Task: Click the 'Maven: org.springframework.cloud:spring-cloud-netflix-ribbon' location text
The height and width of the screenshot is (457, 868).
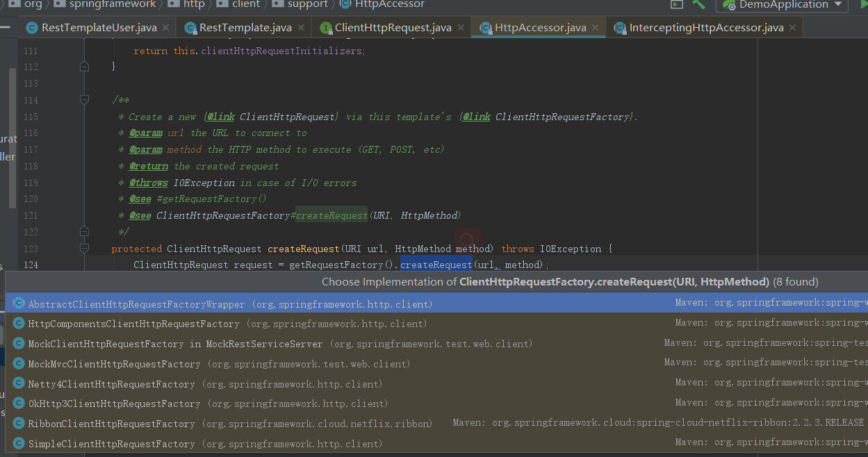Action: [659, 423]
